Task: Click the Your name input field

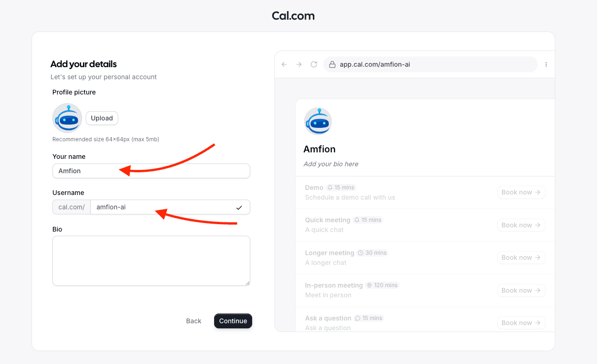Action: pos(151,171)
